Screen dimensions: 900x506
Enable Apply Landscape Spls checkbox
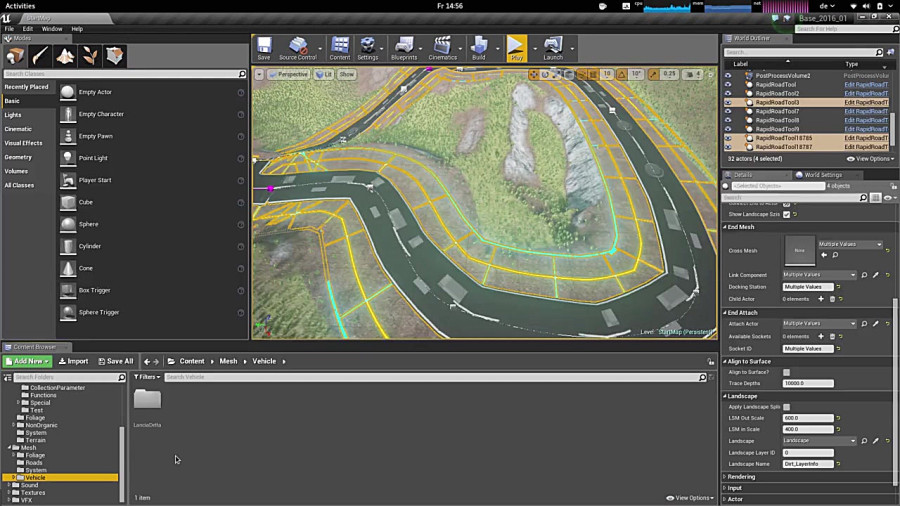pos(786,407)
